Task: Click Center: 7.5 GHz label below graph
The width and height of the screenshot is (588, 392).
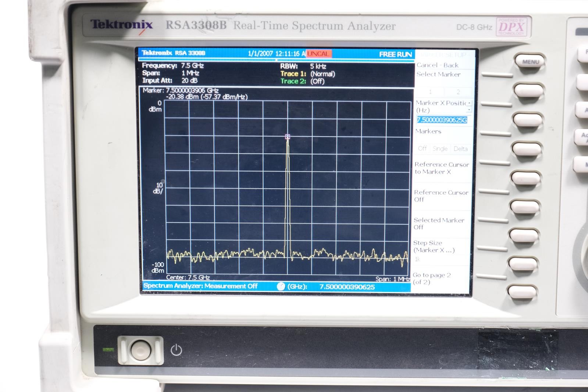Action: (188, 278)
